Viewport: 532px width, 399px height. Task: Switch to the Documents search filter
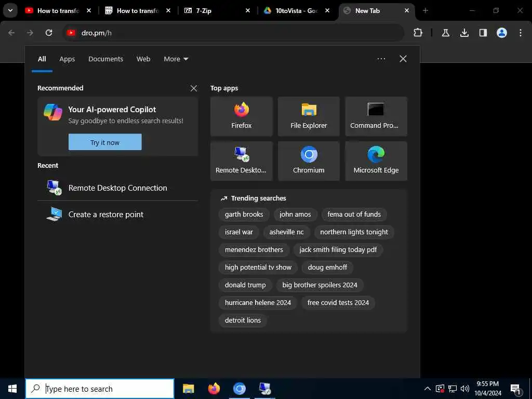106,59
